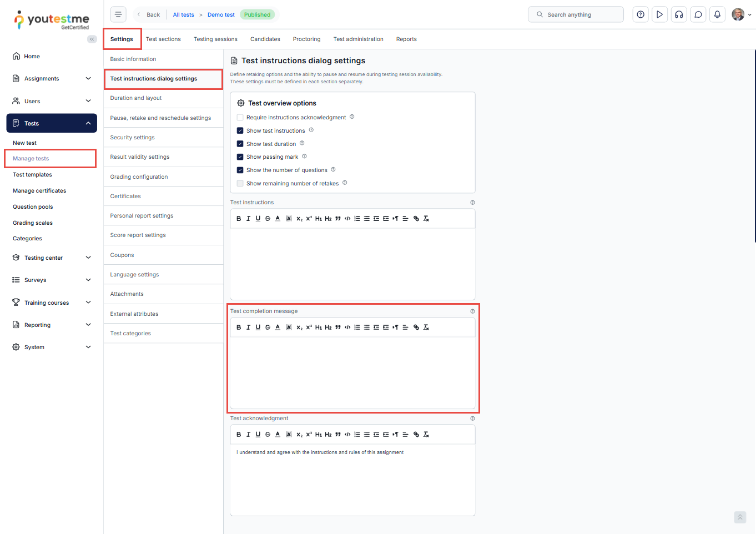
Task: Collapse the Tests sidebar section
Action: click(52, 123)
